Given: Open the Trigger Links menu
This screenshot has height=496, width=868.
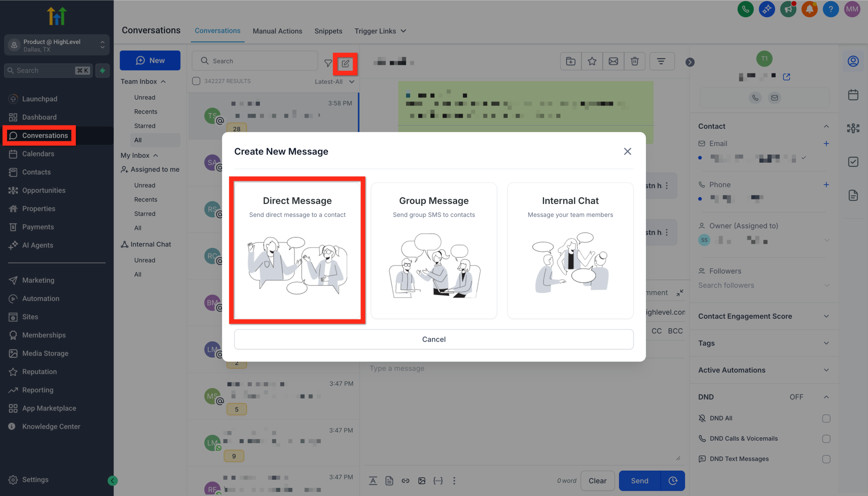Looking at the screenshot, I should (380, 31).
